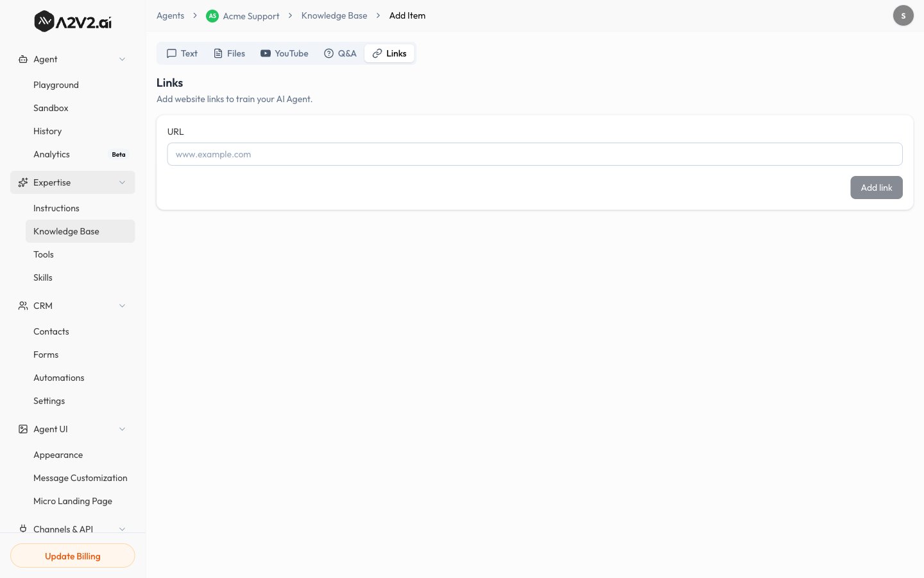Click the Channels & API plug icon

click(x=23, y=529)
